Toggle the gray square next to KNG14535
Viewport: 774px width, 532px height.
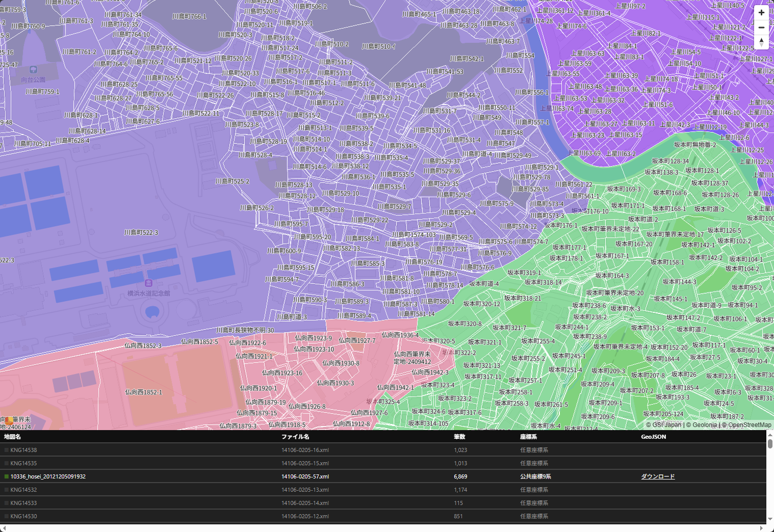7,463
